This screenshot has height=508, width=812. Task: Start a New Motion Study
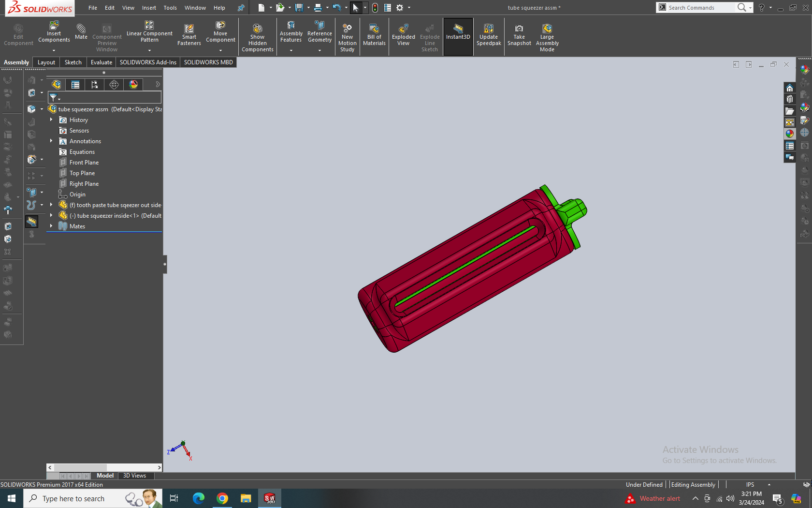pyautogui.click(x=347, y=38)
